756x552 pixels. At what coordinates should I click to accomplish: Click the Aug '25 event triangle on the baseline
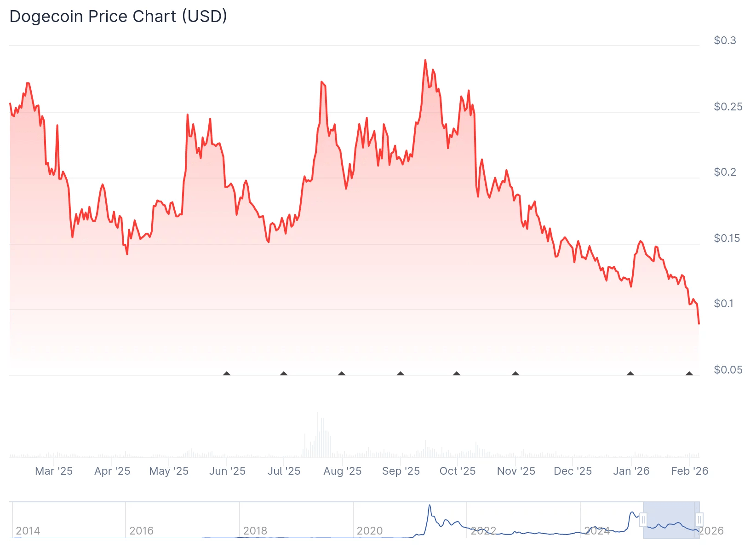(x=342, y=374)
